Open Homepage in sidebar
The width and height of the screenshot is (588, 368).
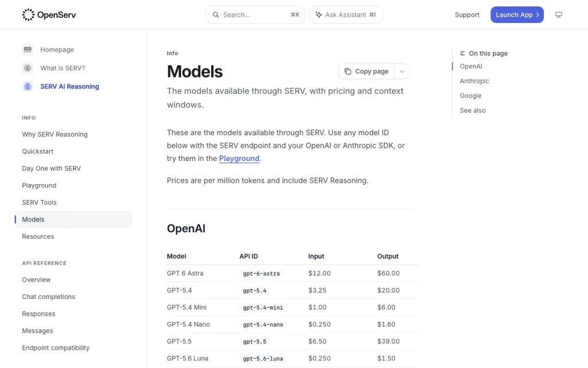57,49
